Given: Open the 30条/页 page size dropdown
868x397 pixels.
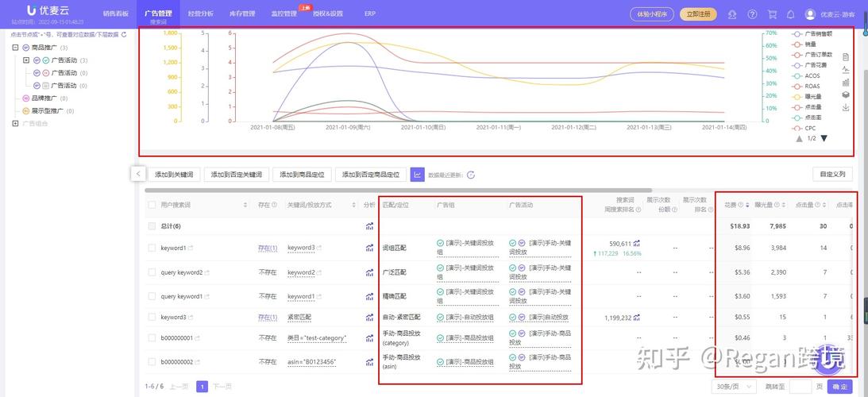Looking at the screenshot, I should 734,387.
